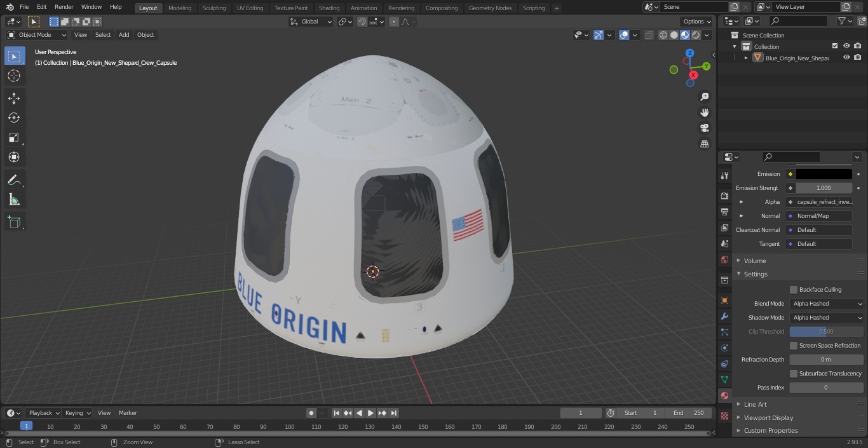This screenshot has height=448, width=868.
Task: Toggle camera view icon
Action: coord(704,128)
